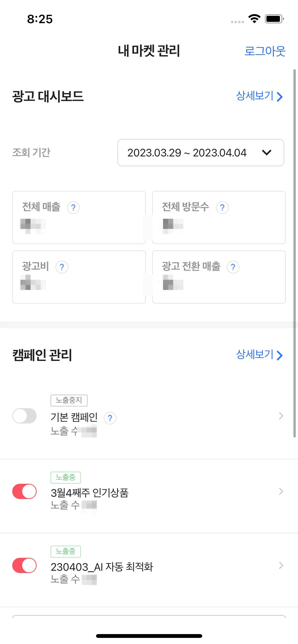
Task: Click 로그아웃 to log out
Action: pyautogui.click(x=265, y=51)
